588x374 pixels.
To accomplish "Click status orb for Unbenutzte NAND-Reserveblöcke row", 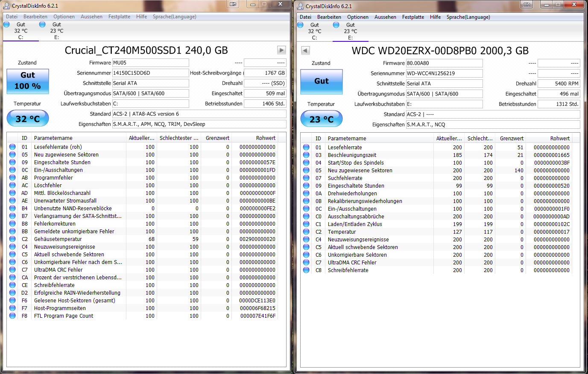I will tap(12, 208).
